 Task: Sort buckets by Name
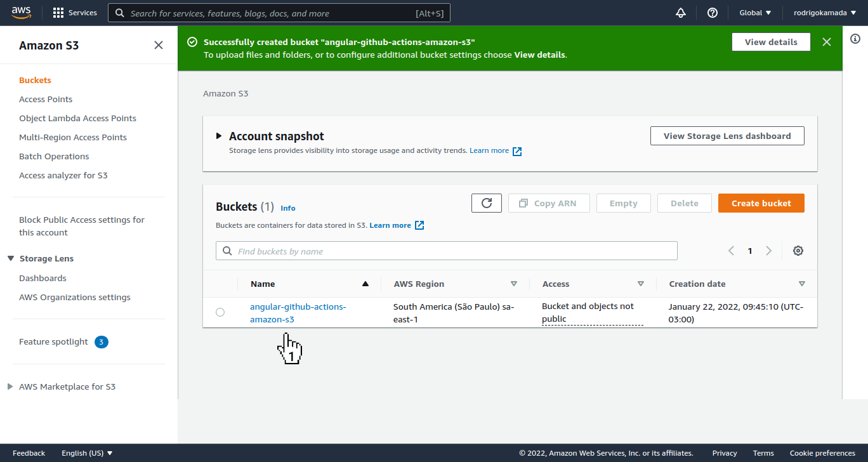point(263,284)
